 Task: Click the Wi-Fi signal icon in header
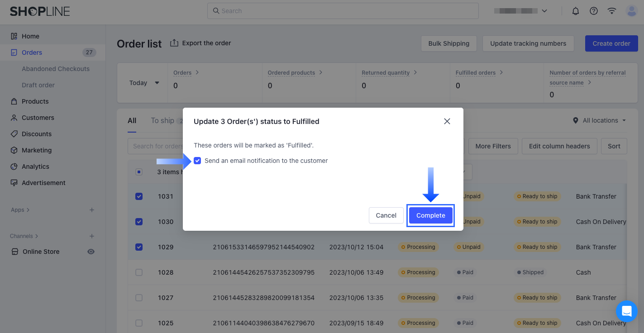click(x=612, y=11)
